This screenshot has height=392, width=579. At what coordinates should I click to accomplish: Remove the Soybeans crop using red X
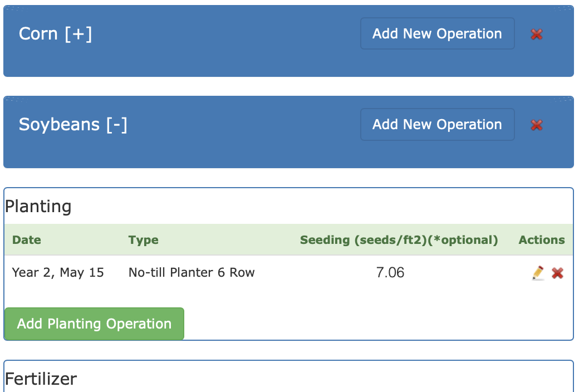[536, 125]
